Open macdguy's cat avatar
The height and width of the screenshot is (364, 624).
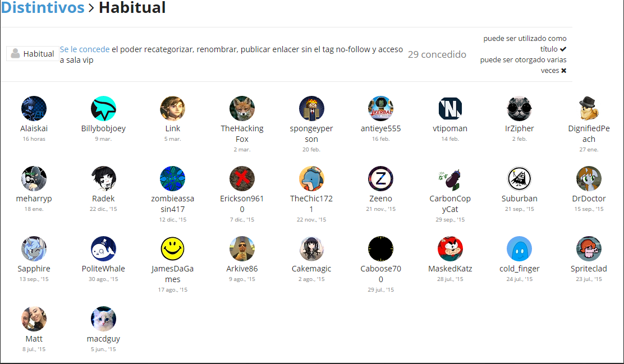(103, 319)
